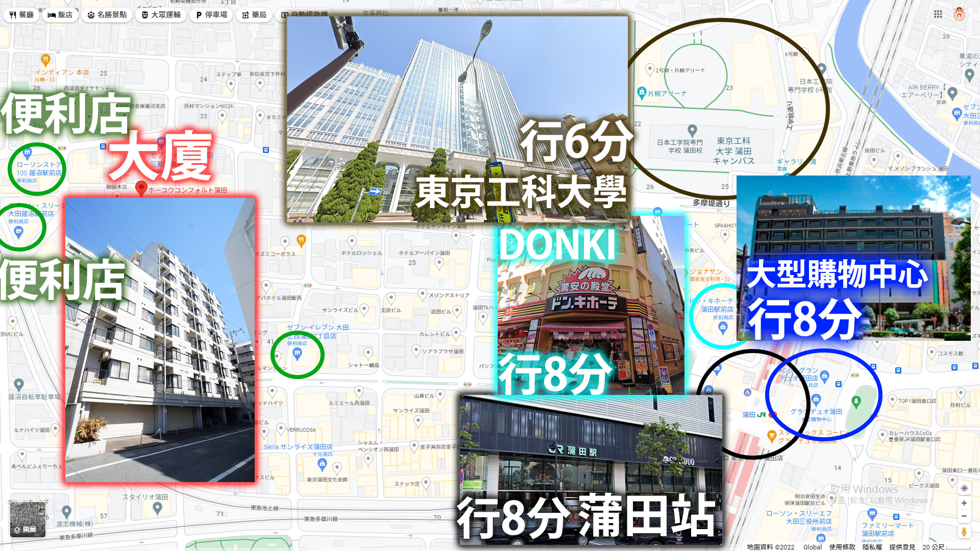980x551 pixels.
Task: Click the メゾンアストリア pin
Action: click(422, 294)
